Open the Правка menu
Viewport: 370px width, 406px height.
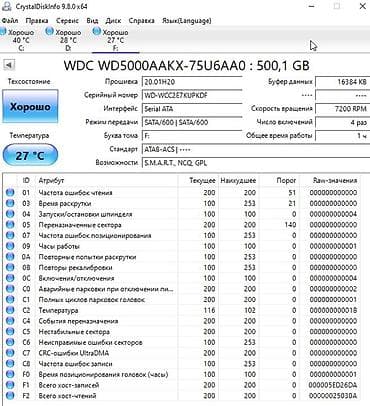[x=37, y=21]
